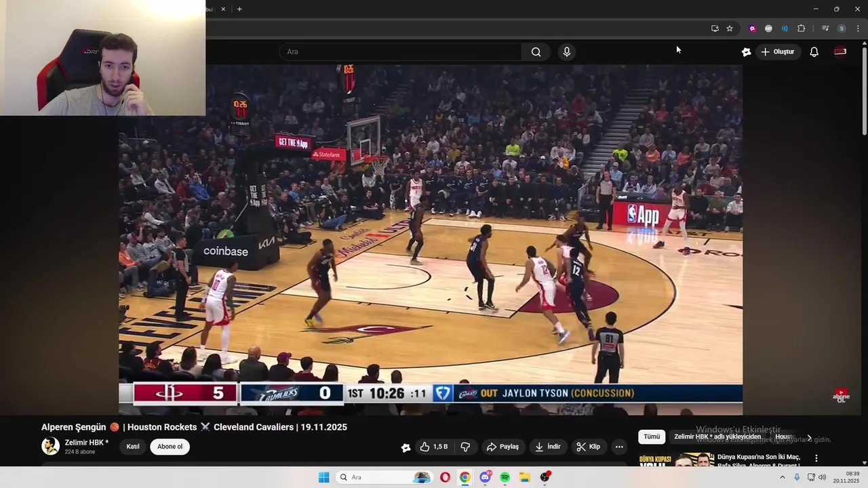Screen dimensions: 868x488
Task: Open the Zelimir HBK * channel name link
Action: click(87, 443)
